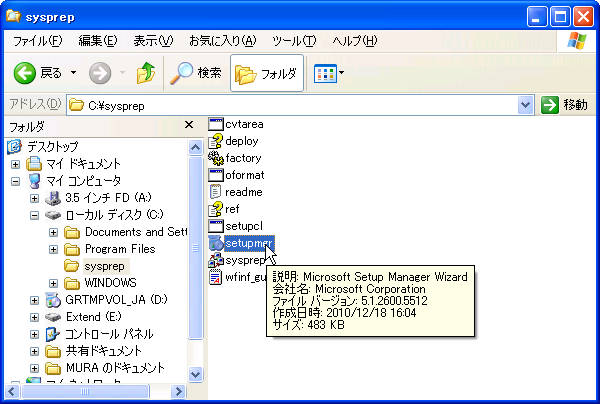Open the お気に入り(A) menu
600x404 pixels.
222,41
